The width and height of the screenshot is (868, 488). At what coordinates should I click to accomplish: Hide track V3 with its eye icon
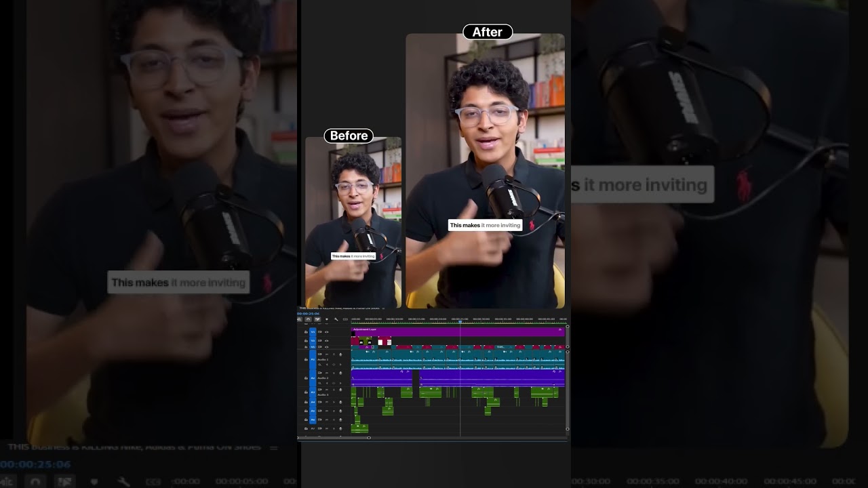click(x=327, y=331)
